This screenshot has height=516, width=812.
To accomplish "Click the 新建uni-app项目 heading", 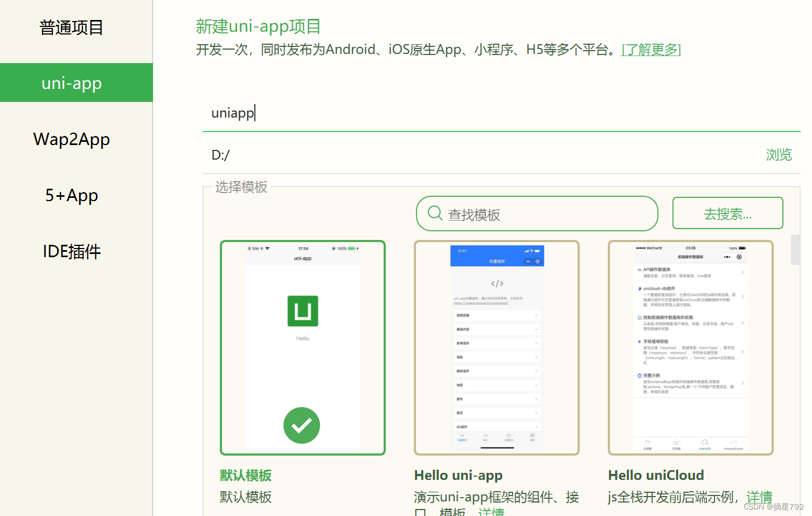I will (258, 26).
